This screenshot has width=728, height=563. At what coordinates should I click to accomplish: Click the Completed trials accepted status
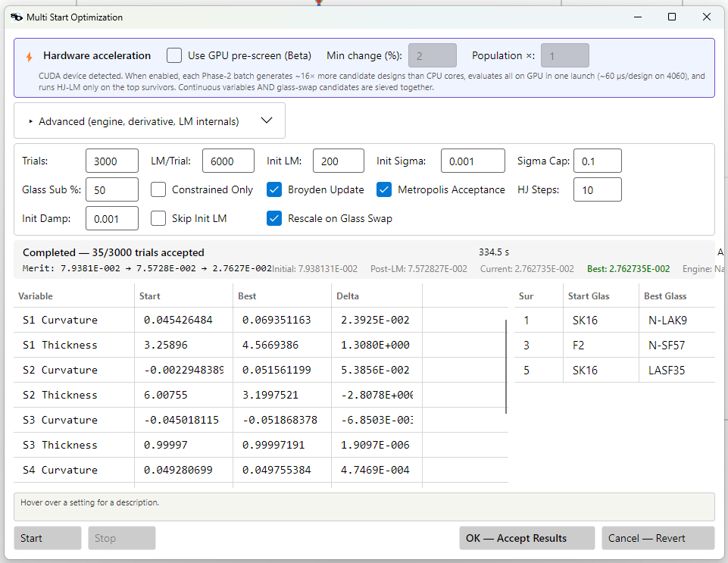[114, 252]
